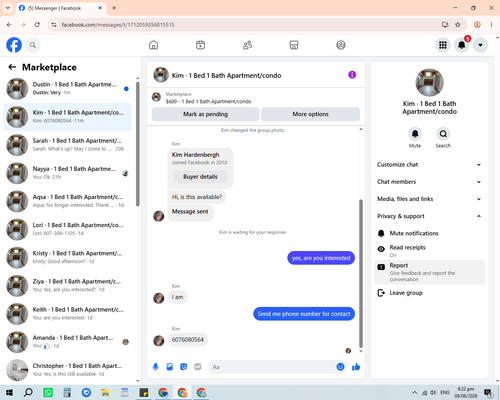Bookmark this page with star icon
This screenshot has width=500, height=400.
[458, 25]
